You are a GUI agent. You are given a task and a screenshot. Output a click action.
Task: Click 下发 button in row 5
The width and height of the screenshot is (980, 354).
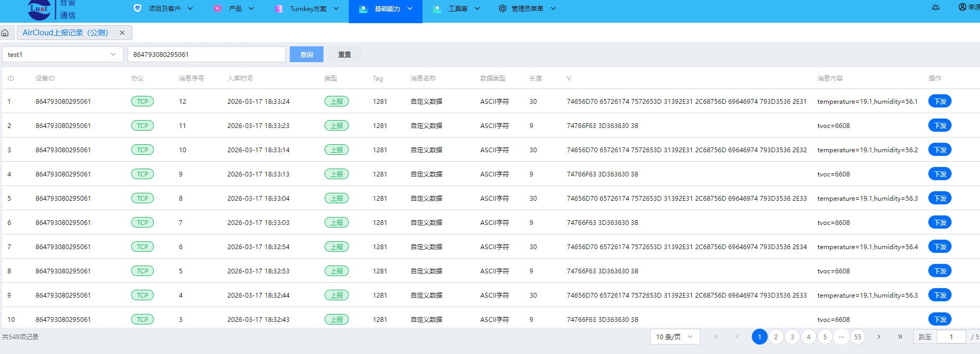pos(940,198)
